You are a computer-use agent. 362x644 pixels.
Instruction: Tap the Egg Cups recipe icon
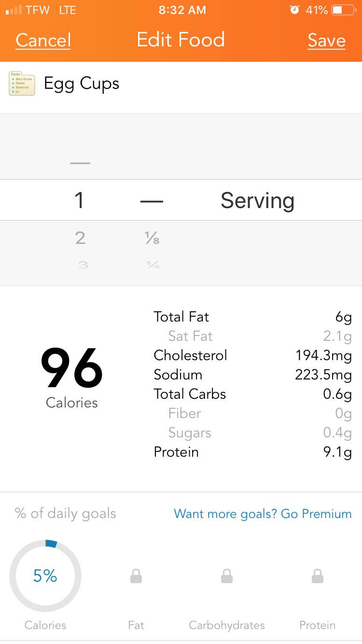pos(22,83)
